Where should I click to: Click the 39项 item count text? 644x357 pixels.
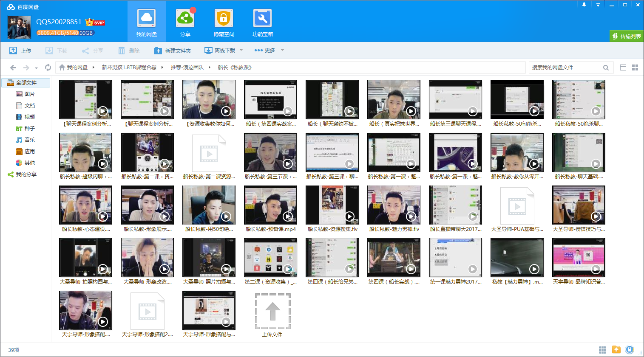click(x=14, y=350)
